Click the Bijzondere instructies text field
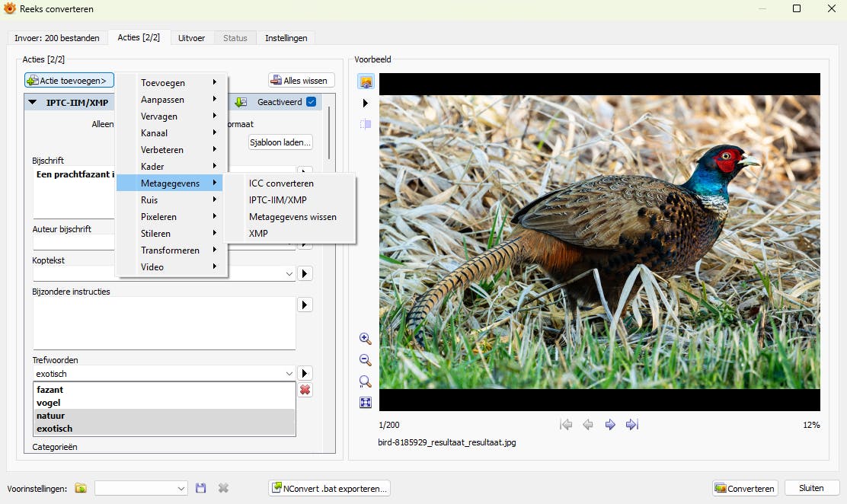Viewport: 847px width, 504px height. click(164, 323)
